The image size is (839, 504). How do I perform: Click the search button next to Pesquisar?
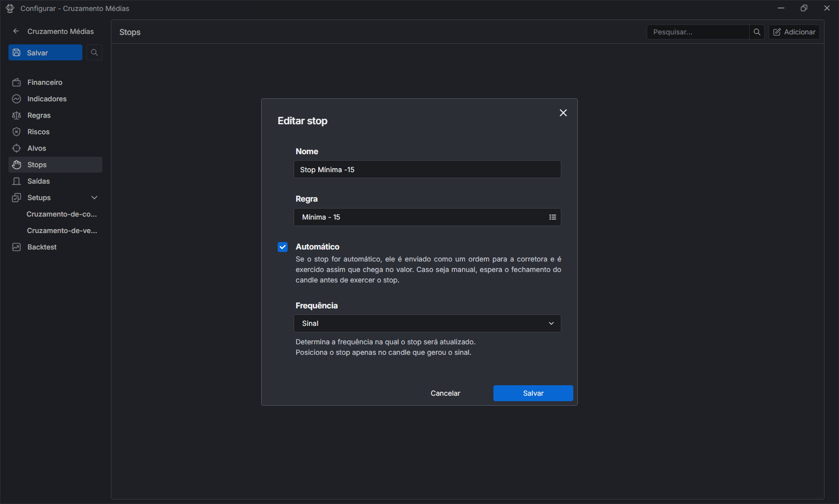coord(757,32)
